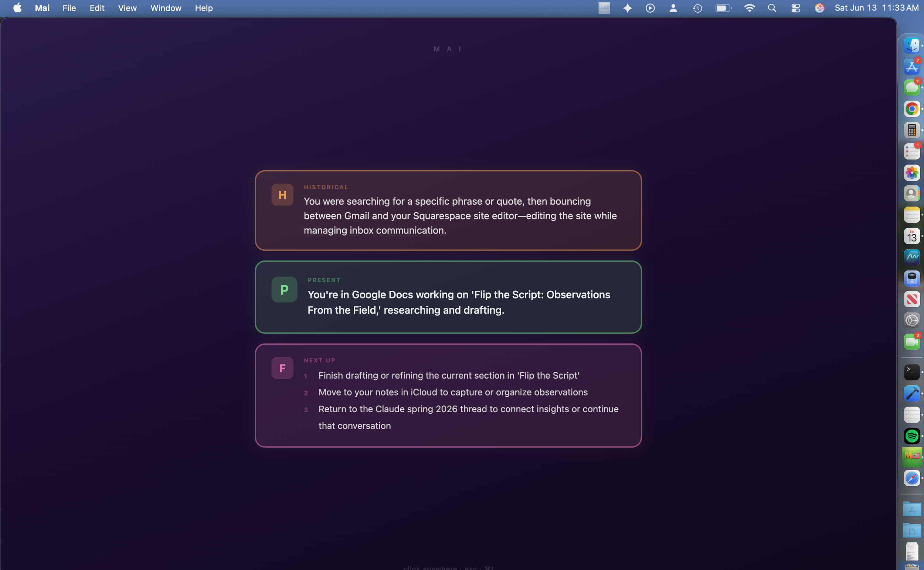Select the Historical summary card

(448, 210)
